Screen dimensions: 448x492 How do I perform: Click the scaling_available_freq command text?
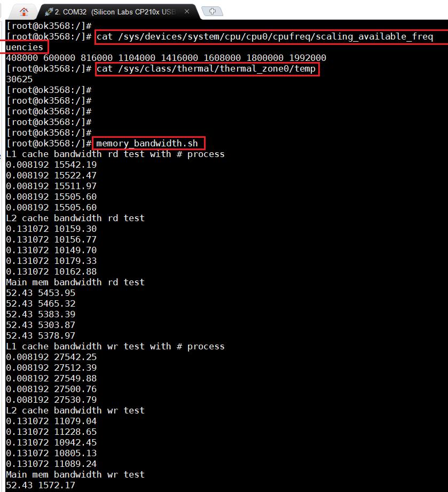(x=265, y=37)
